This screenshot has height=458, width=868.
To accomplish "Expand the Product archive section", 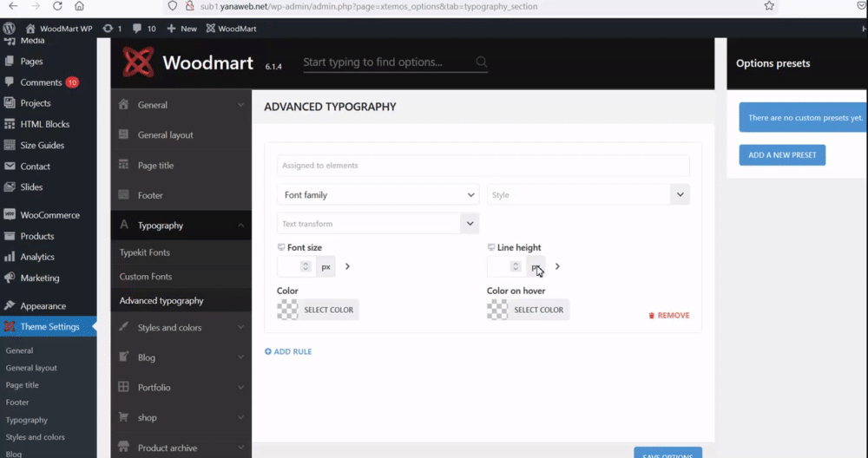I will tap(181, 448).
